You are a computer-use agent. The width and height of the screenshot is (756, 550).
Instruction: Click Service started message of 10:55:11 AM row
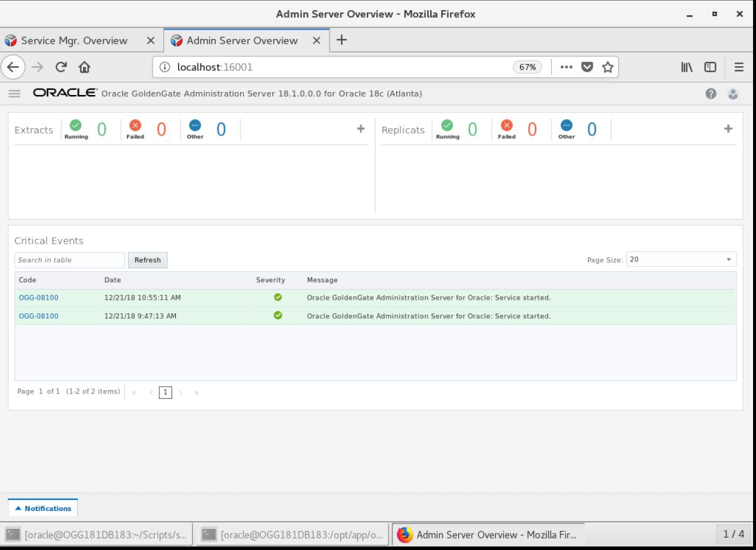pyautogui.click(x=429, y=297)
